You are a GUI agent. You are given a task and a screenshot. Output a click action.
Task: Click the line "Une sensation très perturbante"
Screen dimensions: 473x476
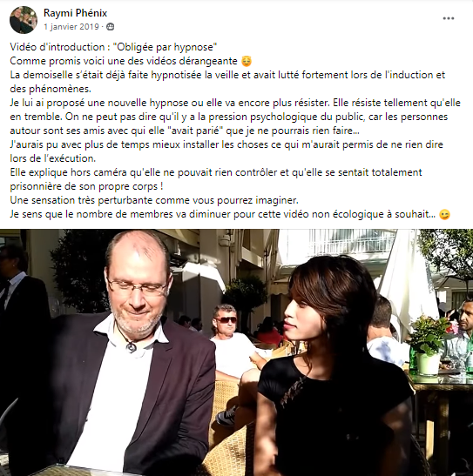coord(154,200)
